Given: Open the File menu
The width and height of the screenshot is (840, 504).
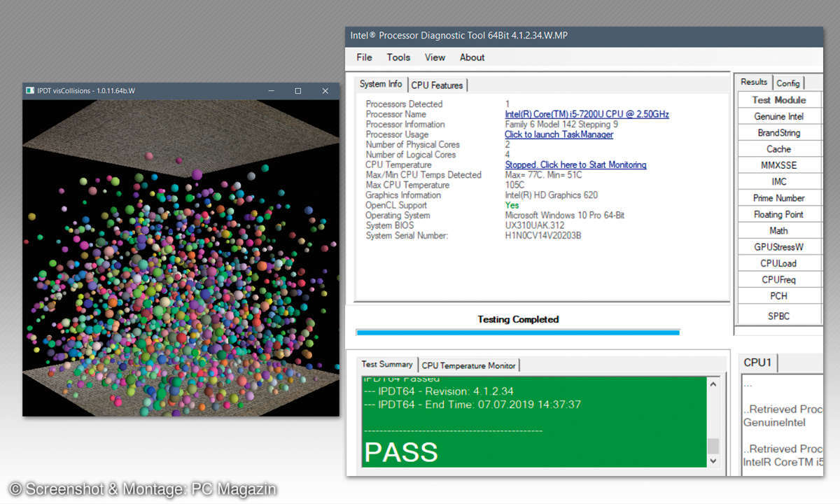Looking at the screenshot, I should click(x=364, y=57).
